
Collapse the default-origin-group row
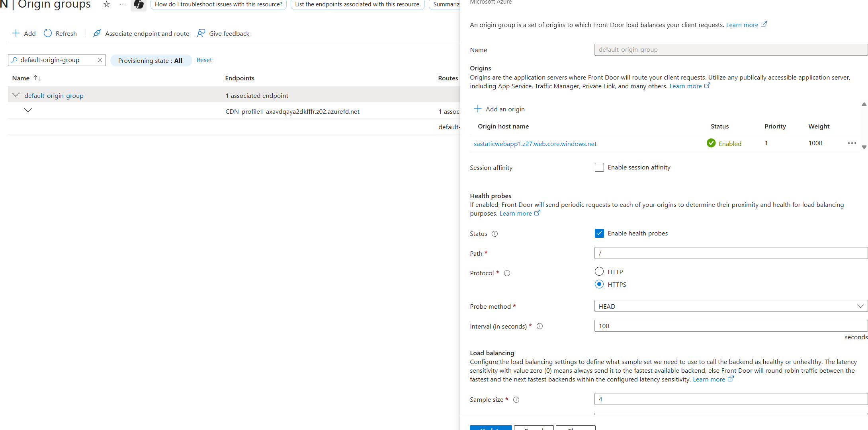(16, 95)
